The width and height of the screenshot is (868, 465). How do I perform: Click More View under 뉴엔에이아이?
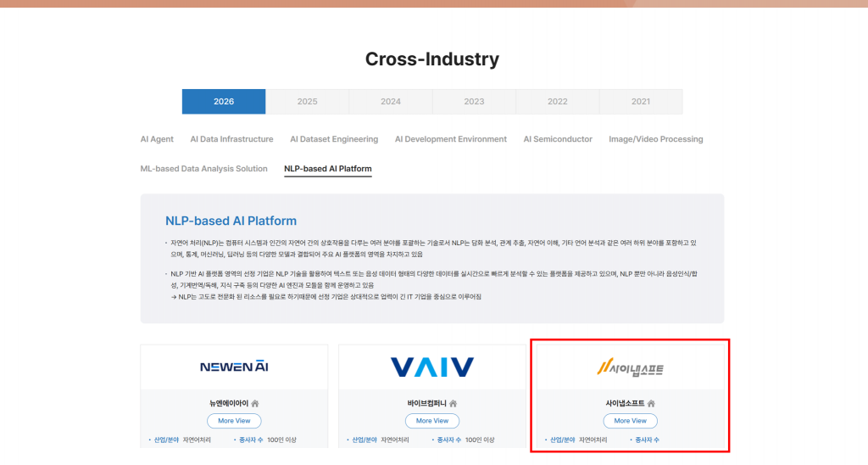pyautogui.click(x=234, y=421)
